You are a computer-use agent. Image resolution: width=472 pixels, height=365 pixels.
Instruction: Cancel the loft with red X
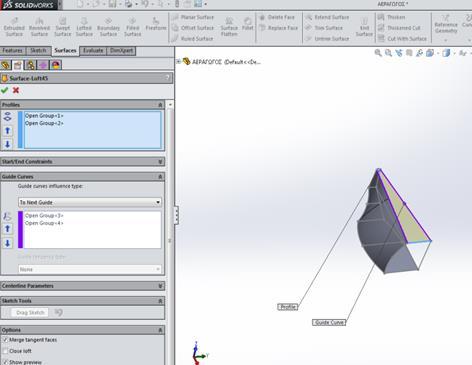point(16,90)
